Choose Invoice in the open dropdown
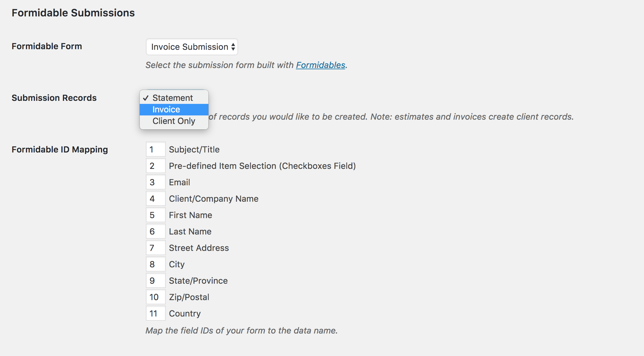The image size is (644, 356). tap(166, 109)
